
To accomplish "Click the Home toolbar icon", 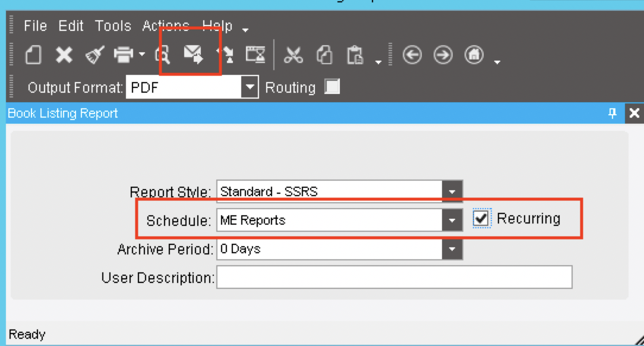I will point(474,55).
